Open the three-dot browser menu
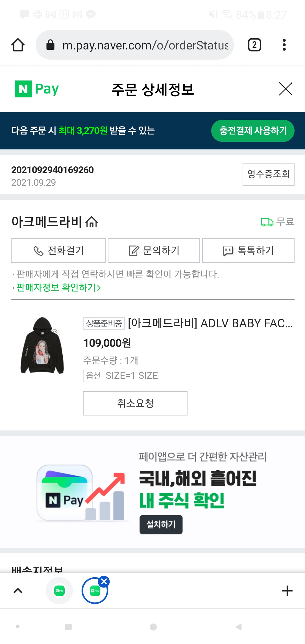The width and height of the screenshot is (305, 644). click(x=284, y=45)
